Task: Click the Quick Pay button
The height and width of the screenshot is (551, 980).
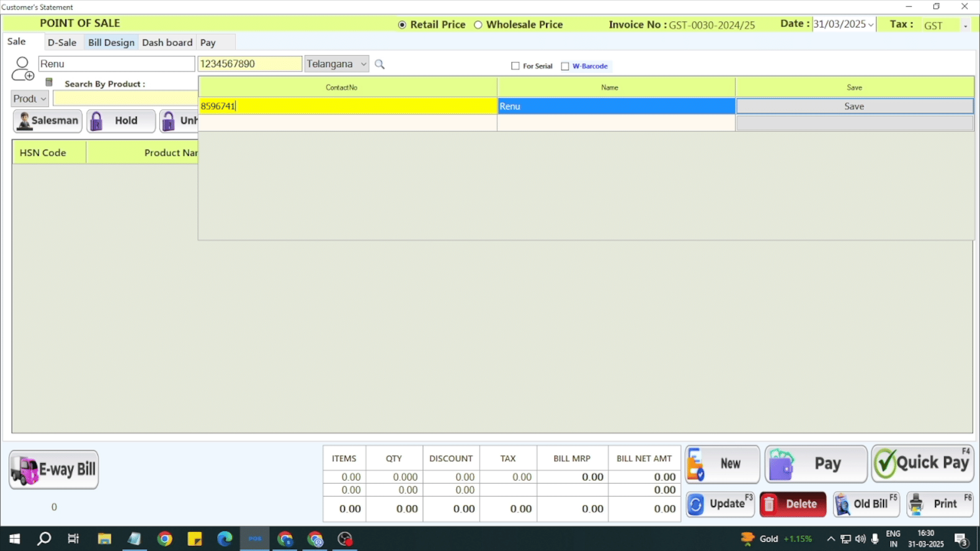Action: (922, 463)
